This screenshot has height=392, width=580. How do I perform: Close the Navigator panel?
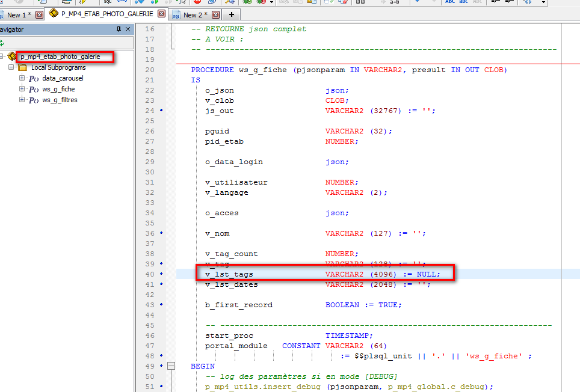coord(127,29)
